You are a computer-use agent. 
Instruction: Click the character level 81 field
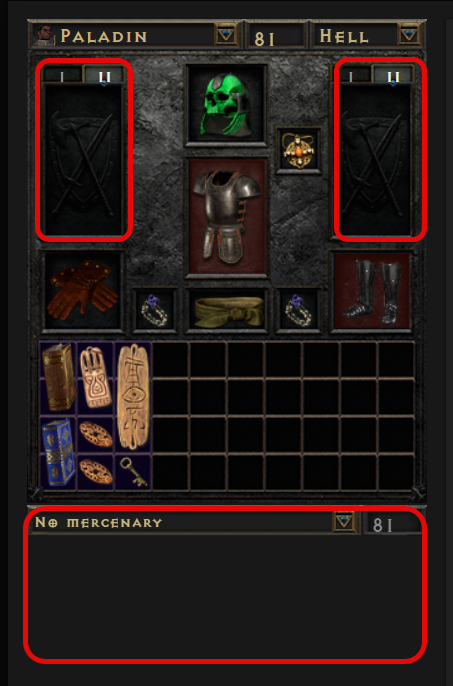[x=276, y=35]
